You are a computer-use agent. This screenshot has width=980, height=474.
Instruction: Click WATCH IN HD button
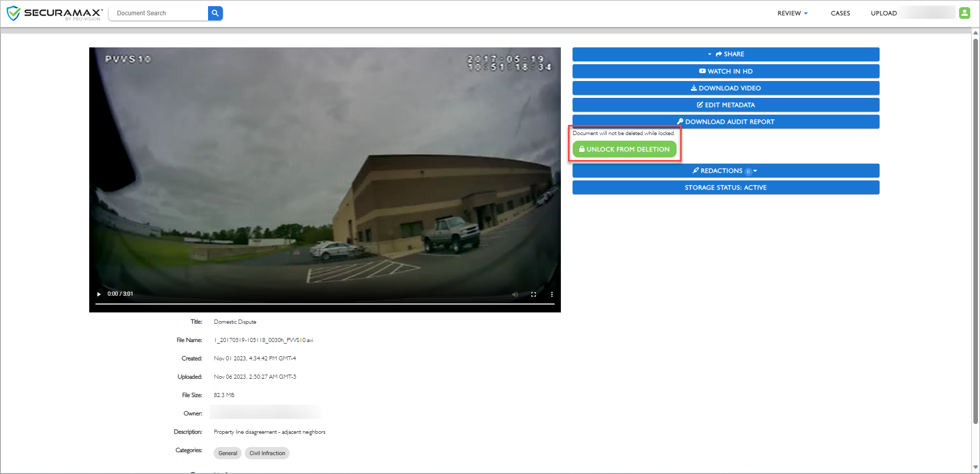726,71
